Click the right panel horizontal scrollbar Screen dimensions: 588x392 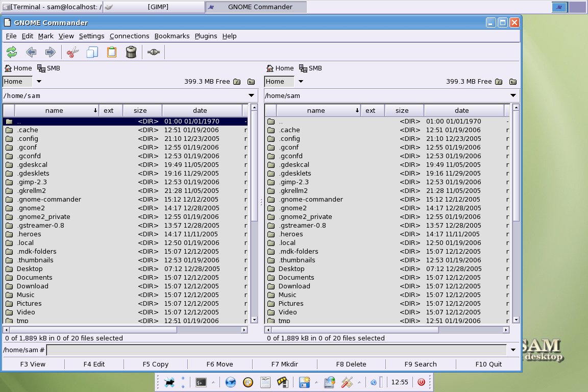[387, 330]
